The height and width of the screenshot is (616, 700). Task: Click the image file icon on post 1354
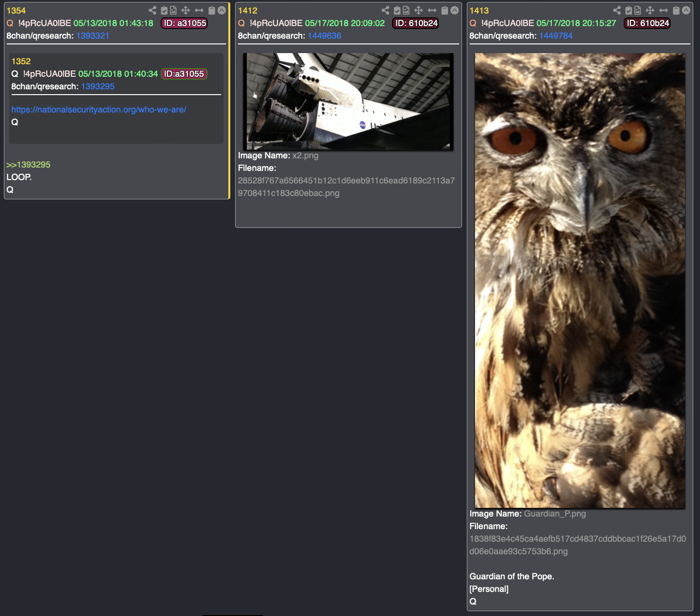coord(173,10)
